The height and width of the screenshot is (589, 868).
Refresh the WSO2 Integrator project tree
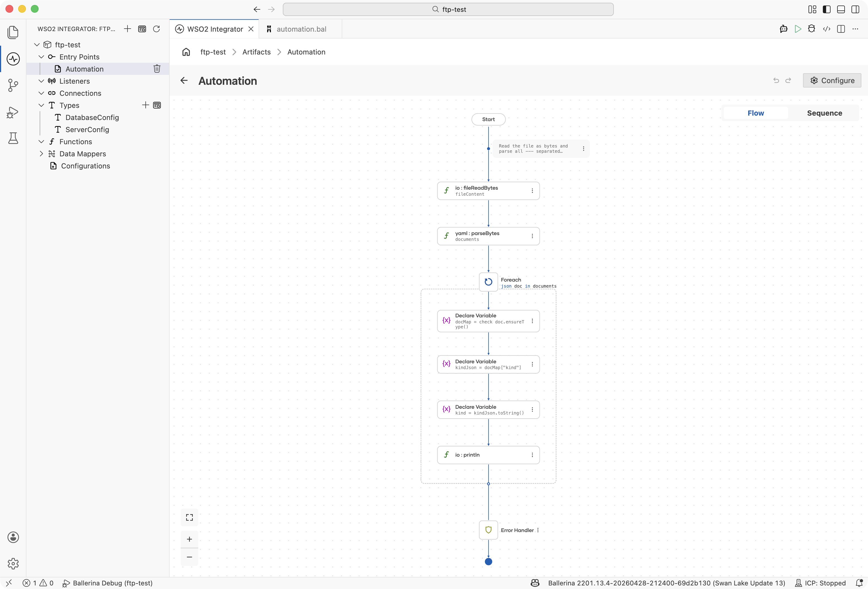coord(156,29)
